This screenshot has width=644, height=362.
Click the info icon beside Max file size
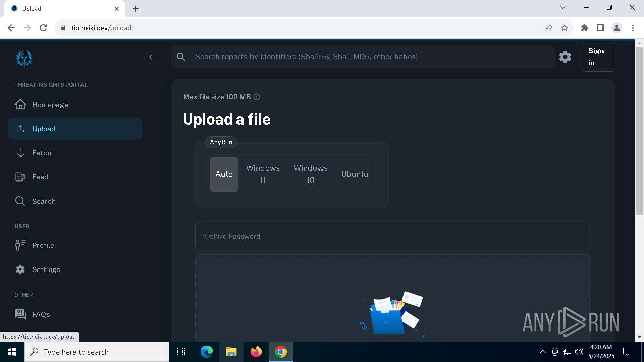257,97
